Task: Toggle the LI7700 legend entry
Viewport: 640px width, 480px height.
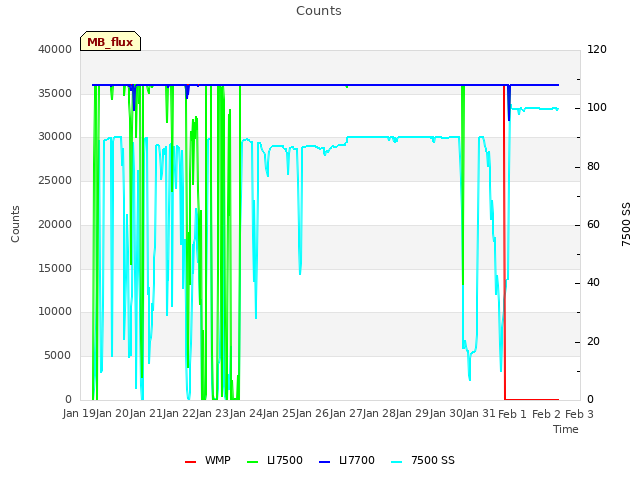Action: coord(347,460)
